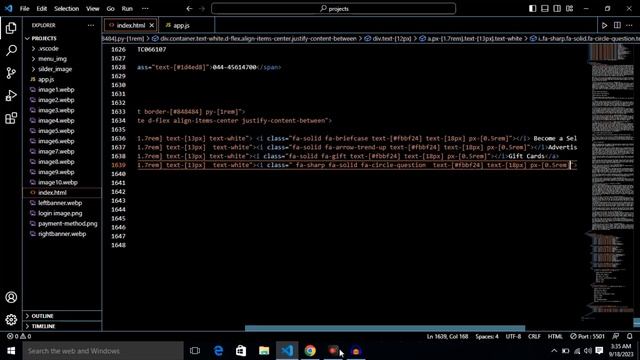Switch to the index.html editor tab
The width and height of the screenshot is (640, 360).
coord(131,25)
